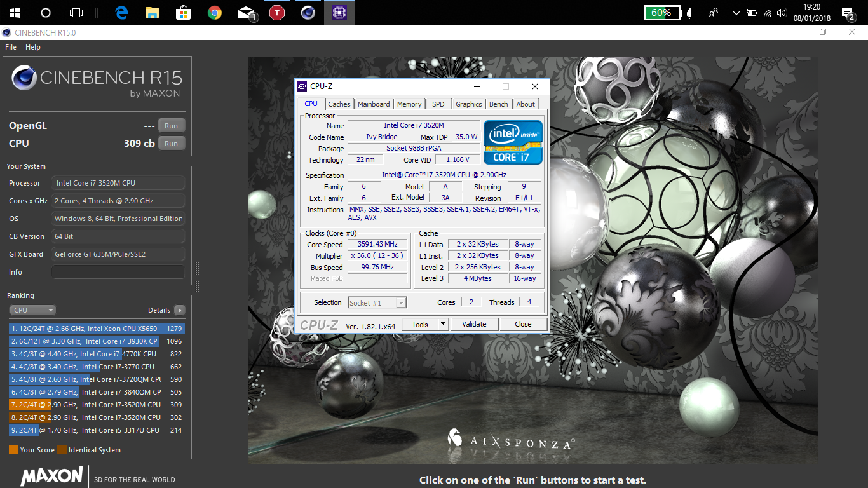
Task: Click the Info input field in Cinebench
Action: tap(118, 272)
